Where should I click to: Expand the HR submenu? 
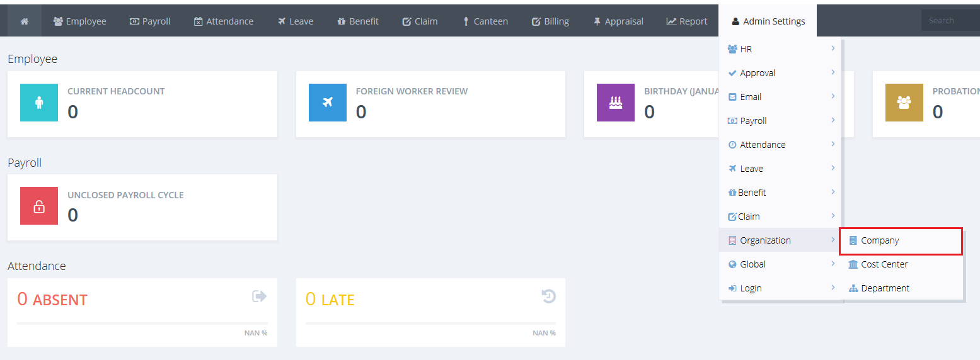pos(781,49)
